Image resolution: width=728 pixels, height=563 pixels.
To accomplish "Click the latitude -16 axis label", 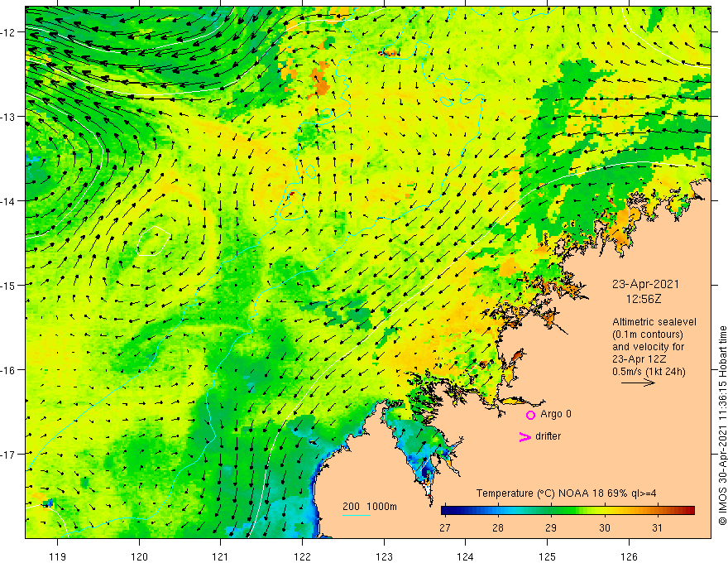I will (x=8, y=370).
